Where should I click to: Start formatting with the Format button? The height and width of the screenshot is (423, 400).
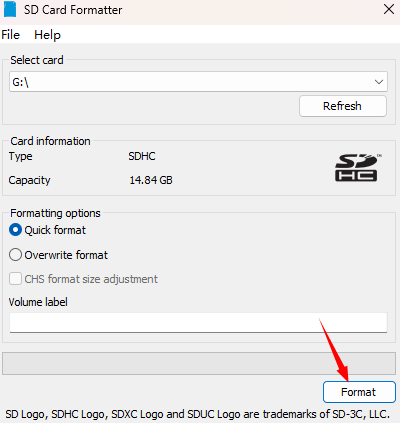359,392
